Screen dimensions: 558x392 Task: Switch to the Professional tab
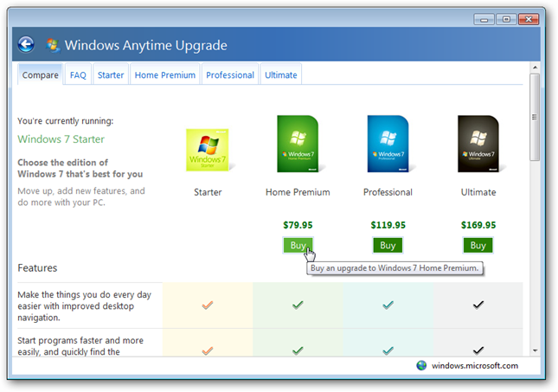[x=230, y=74]
